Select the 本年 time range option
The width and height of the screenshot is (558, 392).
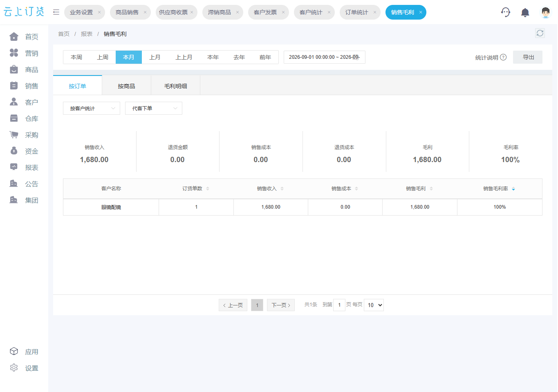click(213, 57)
